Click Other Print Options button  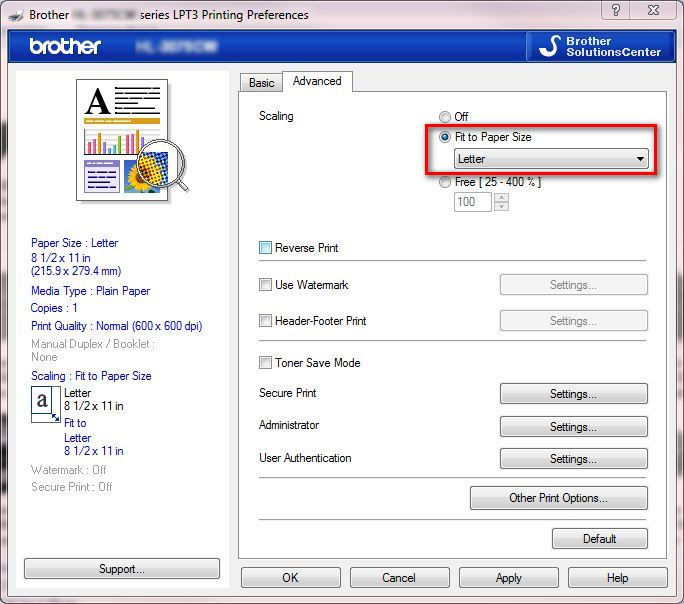(x=558, y=498)
